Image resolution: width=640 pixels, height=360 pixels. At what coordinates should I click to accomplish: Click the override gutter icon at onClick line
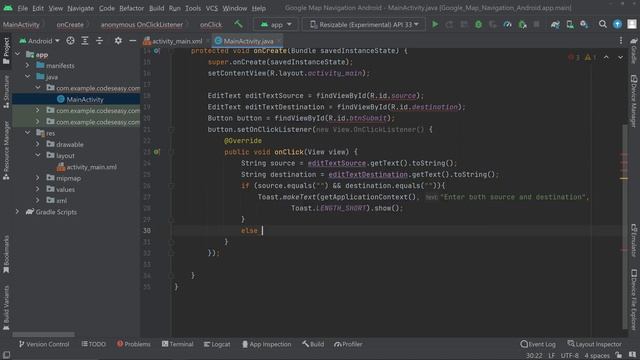coord(156,152)
